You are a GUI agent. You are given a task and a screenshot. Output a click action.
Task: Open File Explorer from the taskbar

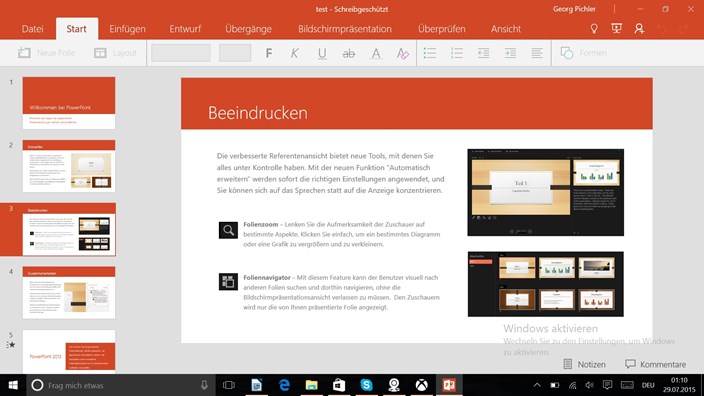point(312,385)
